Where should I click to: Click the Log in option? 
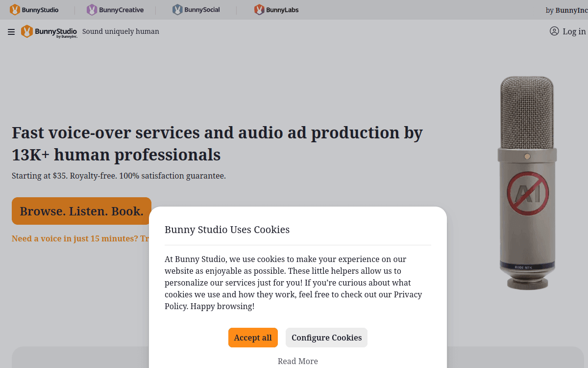(573, 31)
